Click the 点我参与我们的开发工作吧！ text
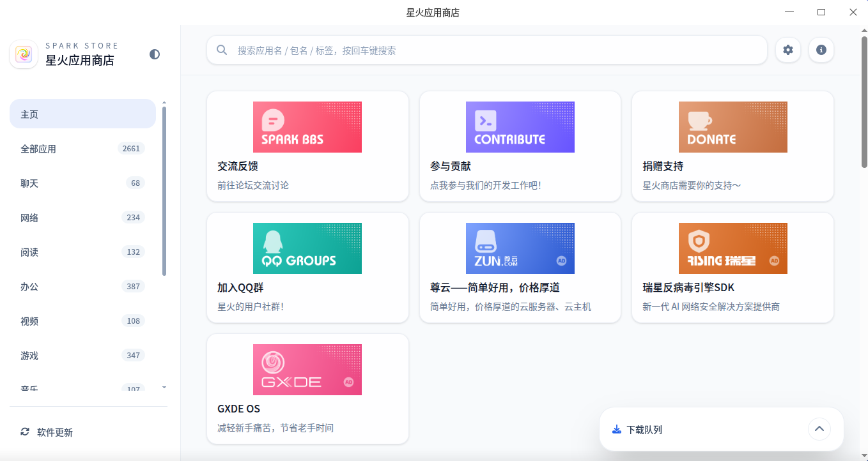The width and height of the screenshot is (868, 461). tap(486, 185)
